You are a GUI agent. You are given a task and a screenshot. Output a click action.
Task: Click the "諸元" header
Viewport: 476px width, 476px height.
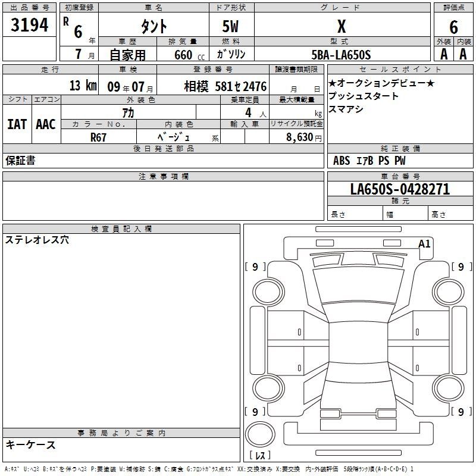[400, 201]
